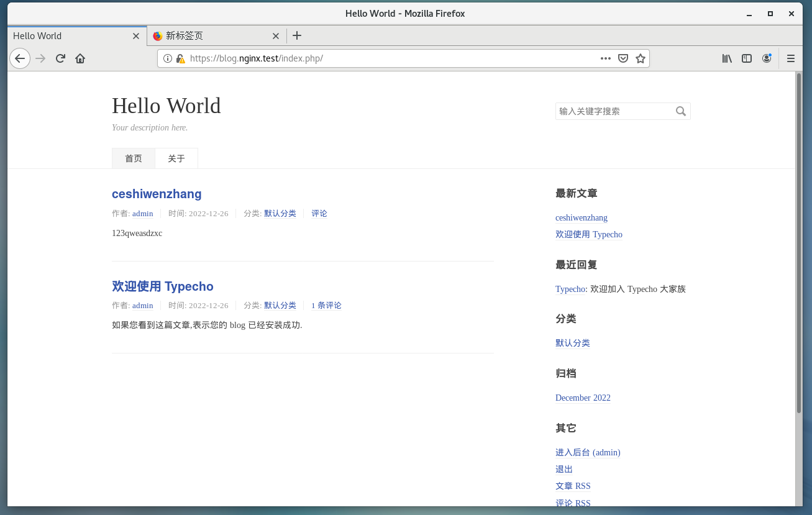Viewport: 812px width, 515px height.
Task: Bookmark this page with the star icon
Action: coord(641,58)
